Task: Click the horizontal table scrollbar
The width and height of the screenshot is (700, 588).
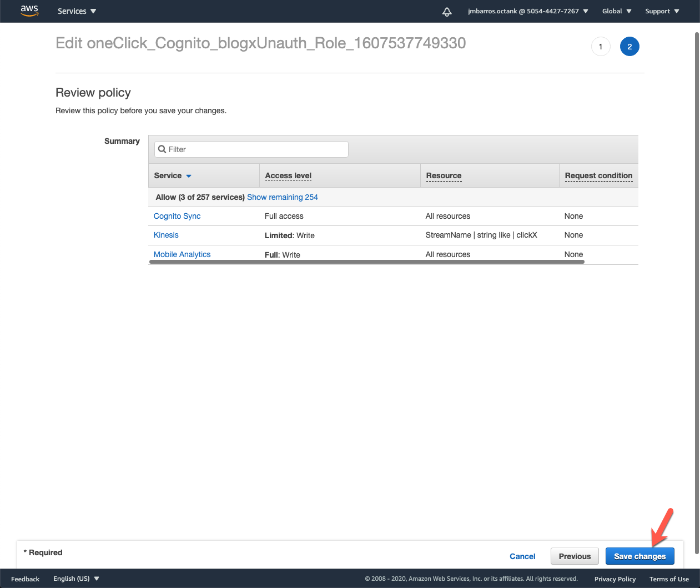Action: click(367, 262)
